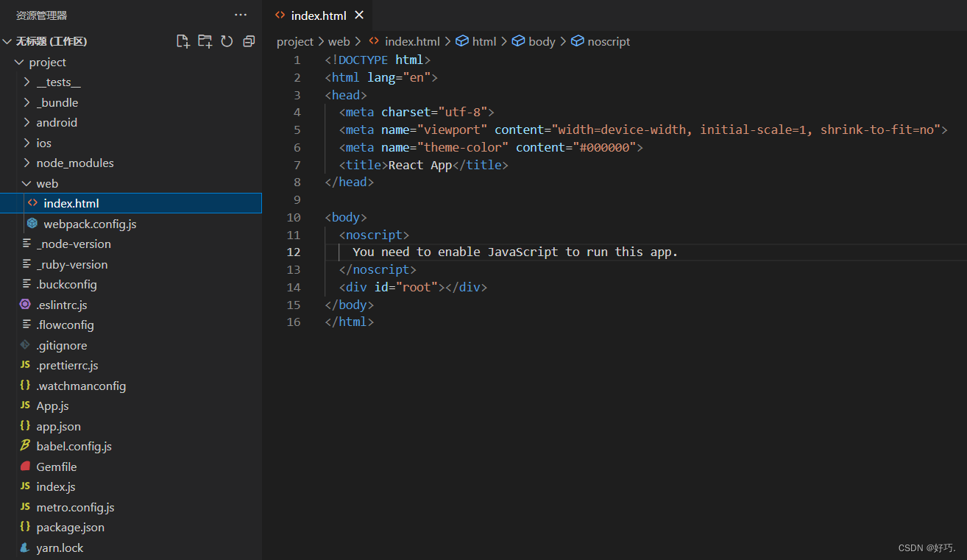Click the 'utf-8' charset value
Viewport: 967px width, 560px height.
(462, 112)
